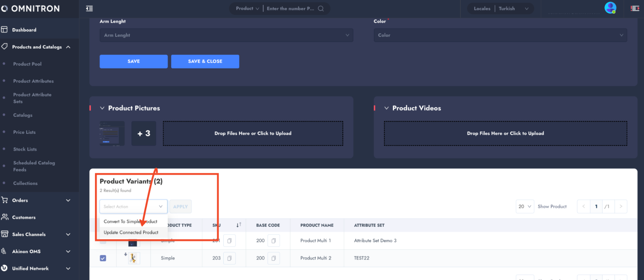The image size is (644, 280).
Task: Open the Color dropdown
Action: point(500,35)
